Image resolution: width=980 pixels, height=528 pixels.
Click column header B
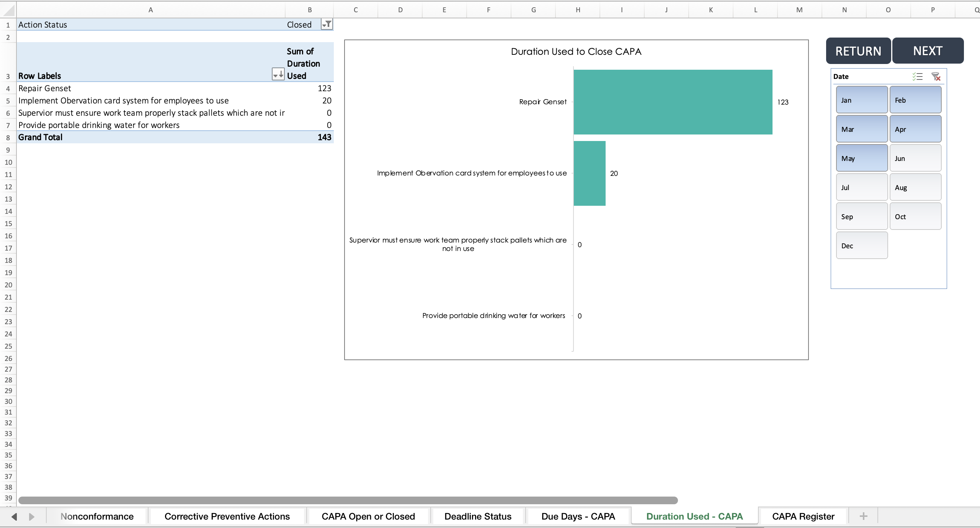coord(309,10)
